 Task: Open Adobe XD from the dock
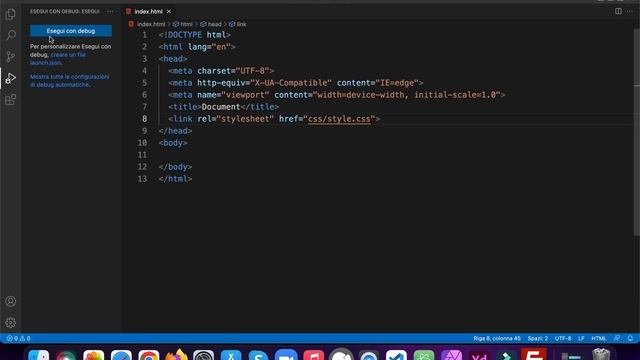(x=479, y=355)
